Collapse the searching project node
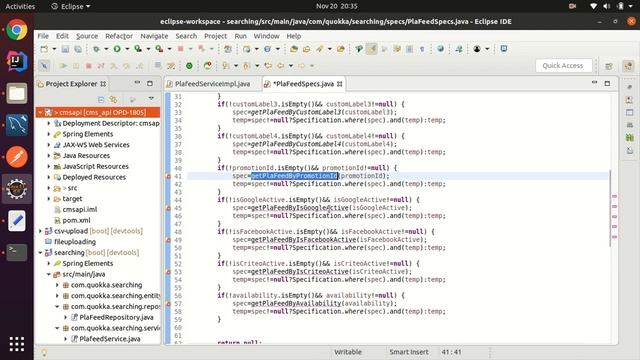The image size is (640, 360). click(x=40, y=253)
